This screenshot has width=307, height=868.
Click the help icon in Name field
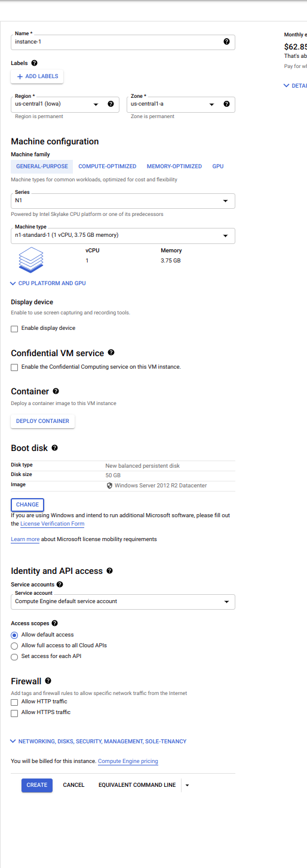coord(226,42)
